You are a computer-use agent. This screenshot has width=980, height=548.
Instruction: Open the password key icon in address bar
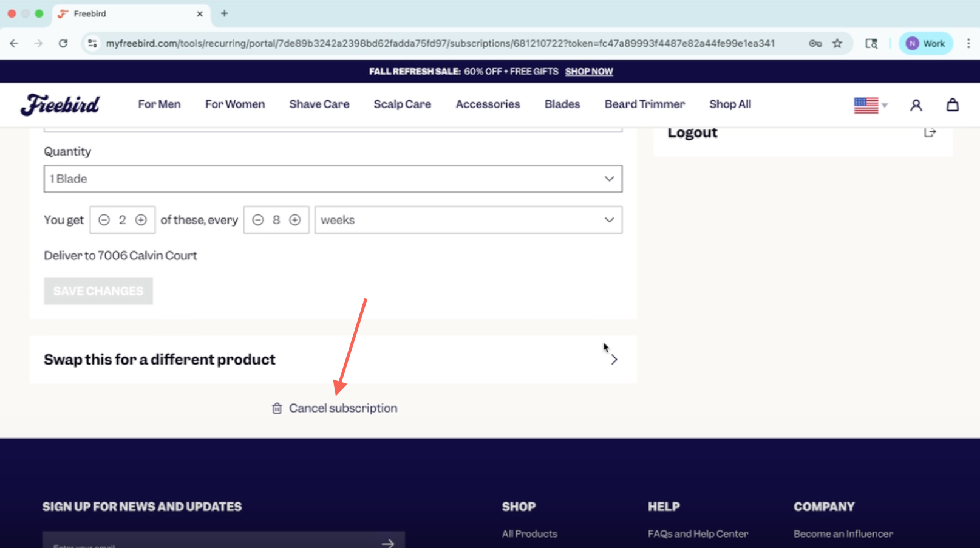[815, 43]
